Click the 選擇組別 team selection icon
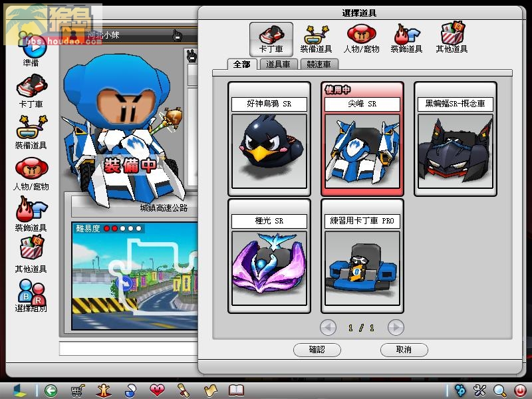Viewport: 532px width, 399px height. (31, 295)
